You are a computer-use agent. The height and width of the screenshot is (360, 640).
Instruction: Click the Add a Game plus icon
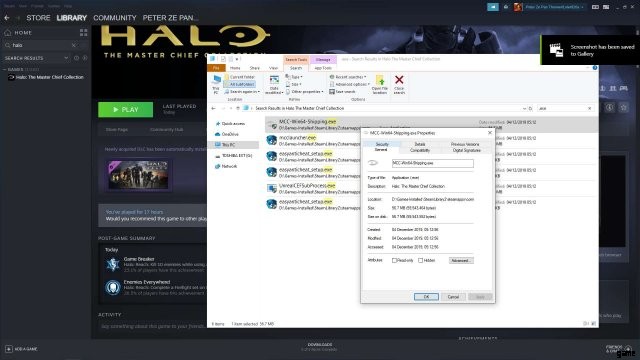point(9,349)
